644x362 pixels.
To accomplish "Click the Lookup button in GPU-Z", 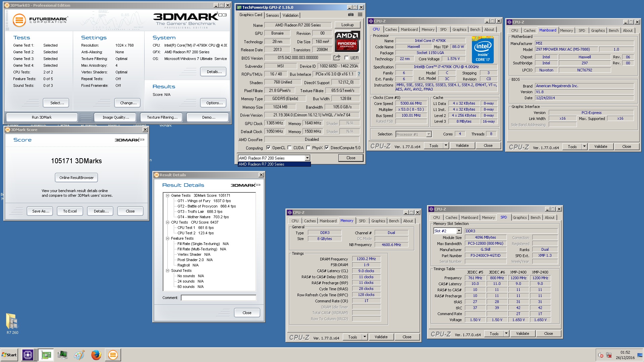I will [347, 25].
